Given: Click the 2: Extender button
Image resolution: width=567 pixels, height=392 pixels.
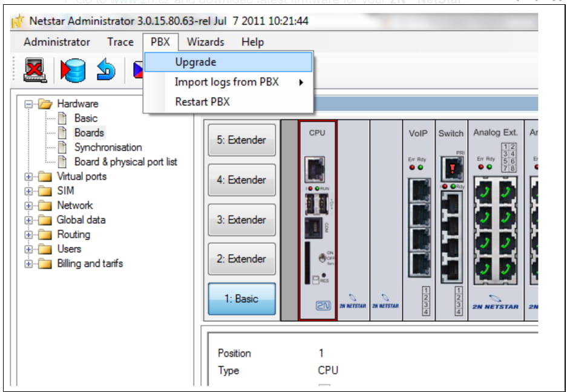Looking at the screenshot, I should [241, 259].
